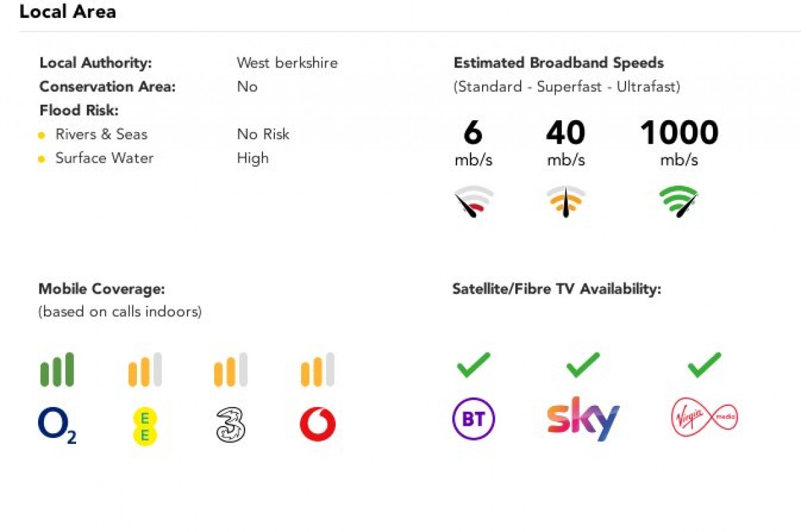
Task: Click the West berkshire local authority value
Action: 287,63
